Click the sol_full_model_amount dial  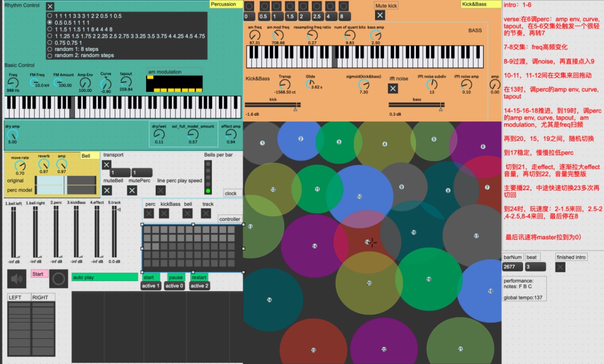(193, 134)
